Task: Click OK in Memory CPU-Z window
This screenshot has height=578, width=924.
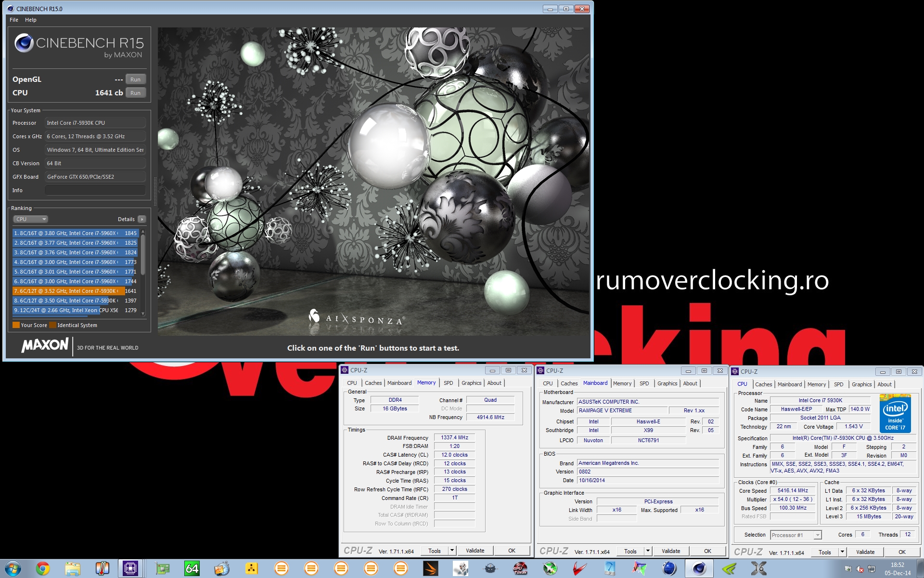Action: pos(512,551)
